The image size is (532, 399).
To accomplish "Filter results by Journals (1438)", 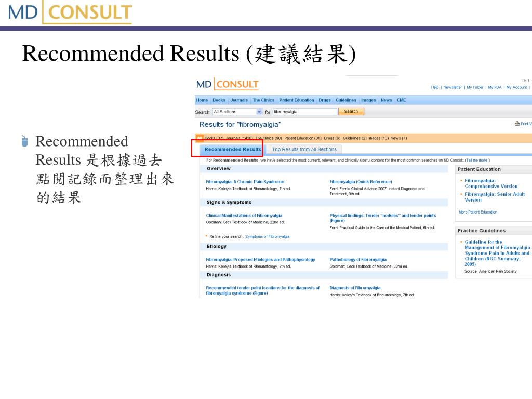I will [239, 138].
